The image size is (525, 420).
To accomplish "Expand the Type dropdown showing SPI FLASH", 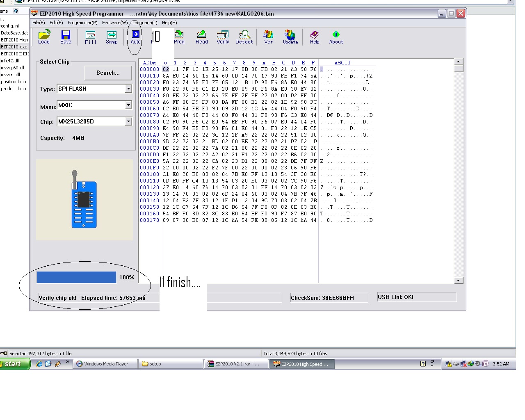I will [x=128, y=89].
